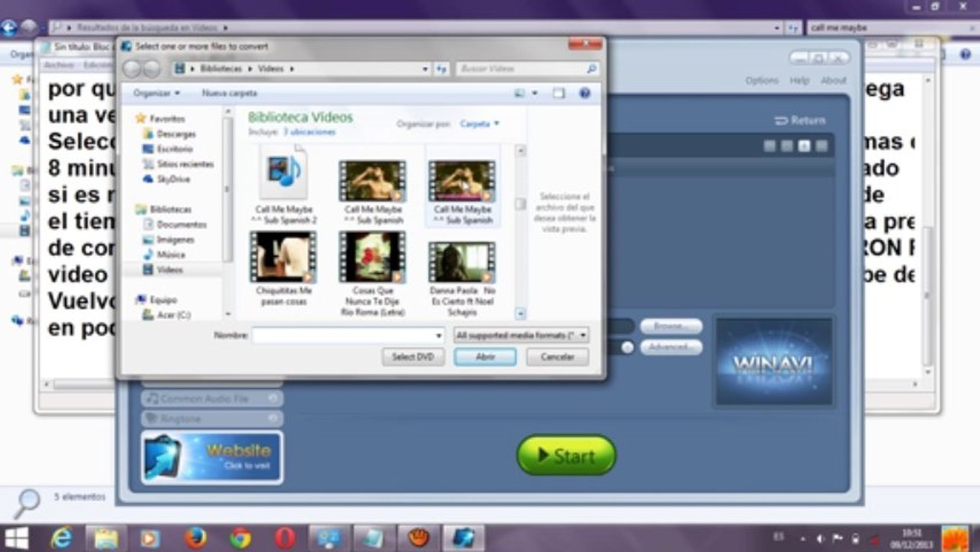Expand the Ringtone category

tap(212, 419)
